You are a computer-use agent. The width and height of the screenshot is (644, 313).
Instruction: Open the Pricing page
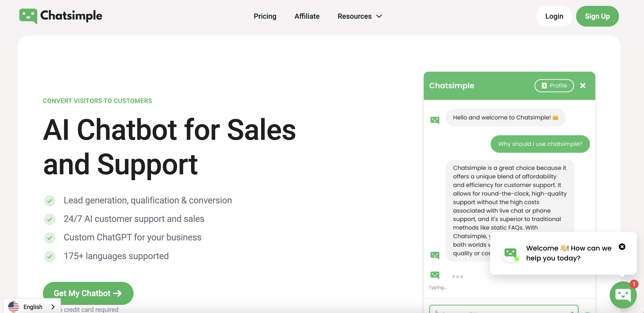coord(265,16)
